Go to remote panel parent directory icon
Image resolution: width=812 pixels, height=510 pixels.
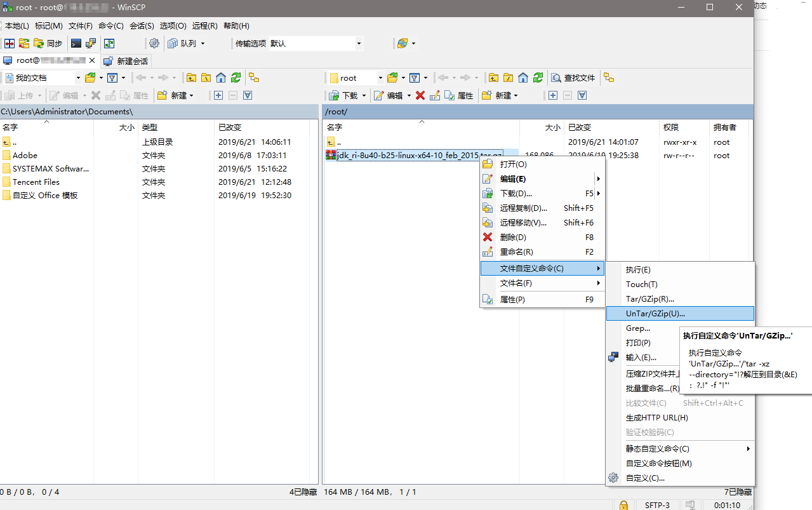(x=493, y=77)
